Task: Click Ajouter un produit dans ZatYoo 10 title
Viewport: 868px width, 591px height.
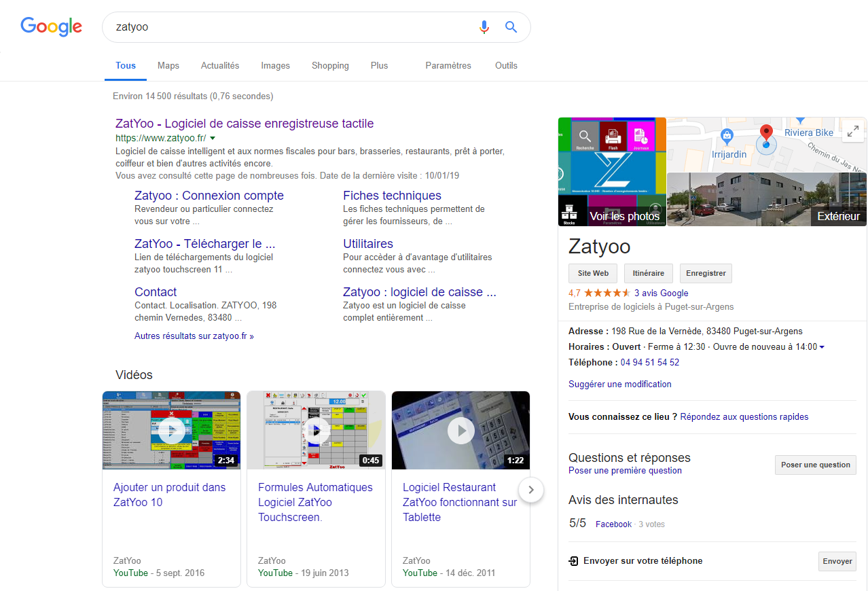Action: 169,495
